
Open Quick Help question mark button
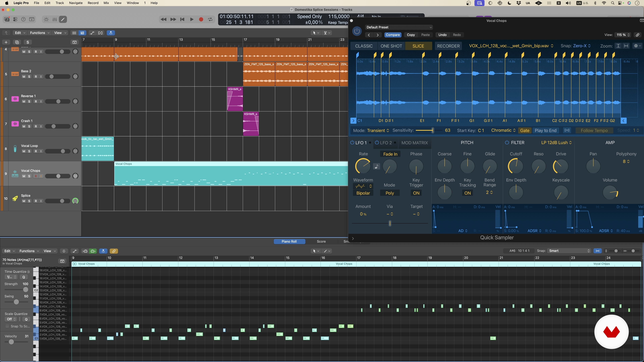pos(23,19)
